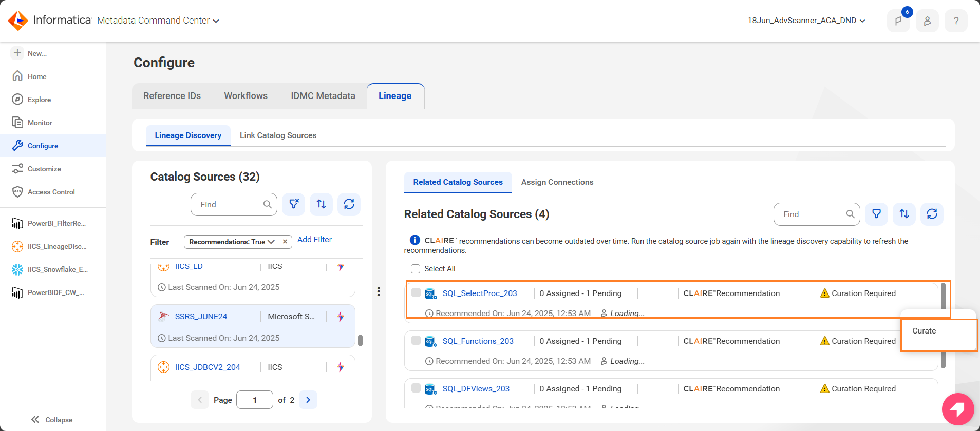This screenshot has height=431, width=980.
Task: Switch to the IDMC Metadata tab
Action: pyautogui.click(x=323, y=96)
